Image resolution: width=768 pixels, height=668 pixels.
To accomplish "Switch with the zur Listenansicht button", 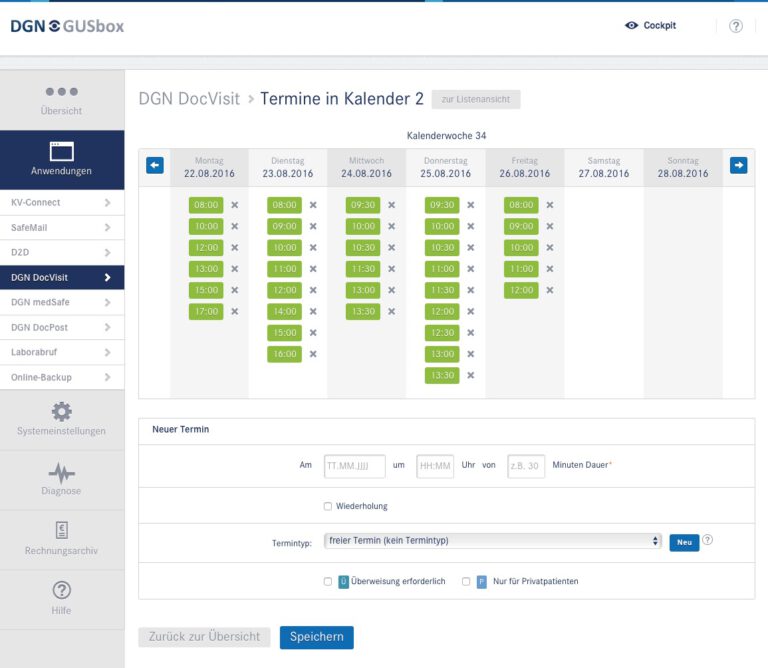I will coord(476,99).
